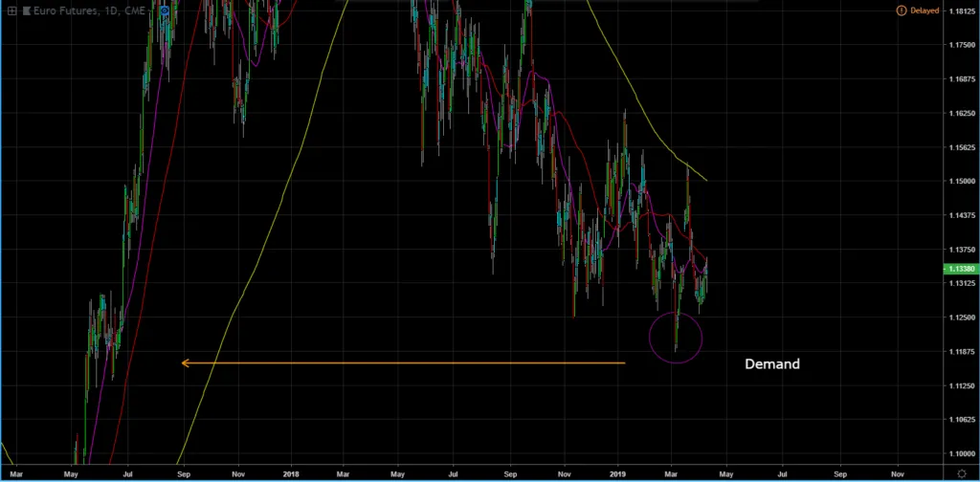
Task: Click the 2019 label on time axis
Action: (618, 474)
